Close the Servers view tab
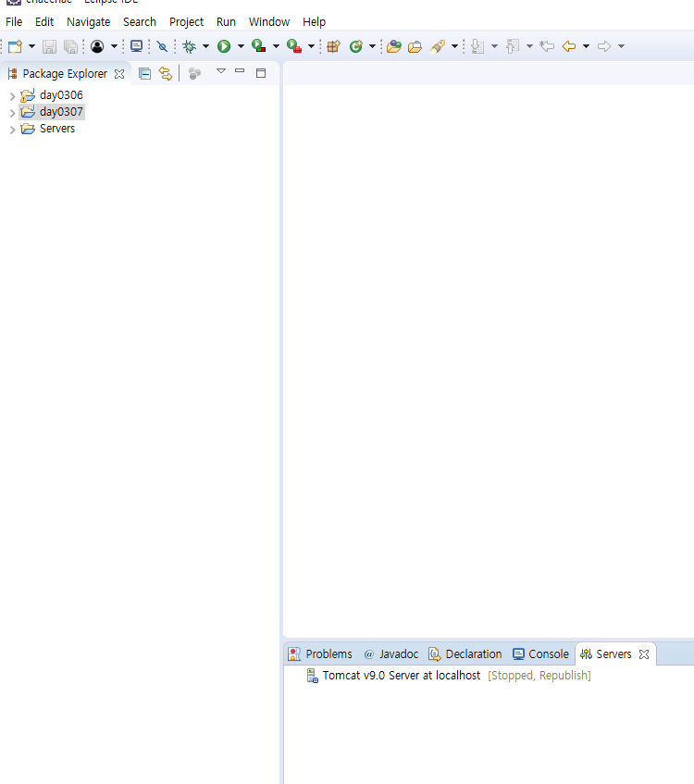 (644, 654)
